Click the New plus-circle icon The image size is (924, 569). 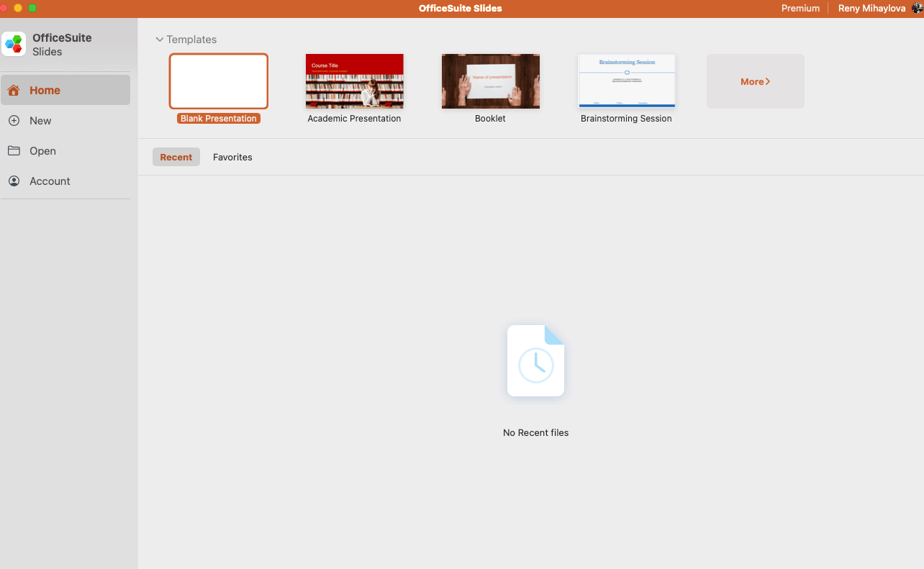pyautogui.click(x=14, y=121)
